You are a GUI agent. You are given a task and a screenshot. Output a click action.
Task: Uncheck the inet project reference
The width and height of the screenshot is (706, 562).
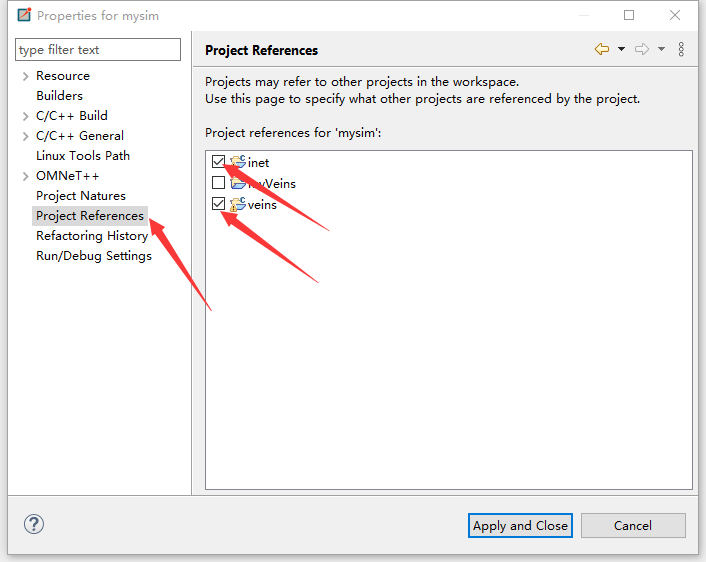click(x=218, y=162)
